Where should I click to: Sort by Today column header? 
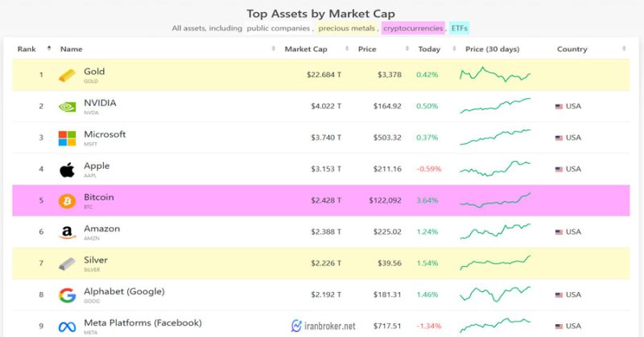[429, 49]
